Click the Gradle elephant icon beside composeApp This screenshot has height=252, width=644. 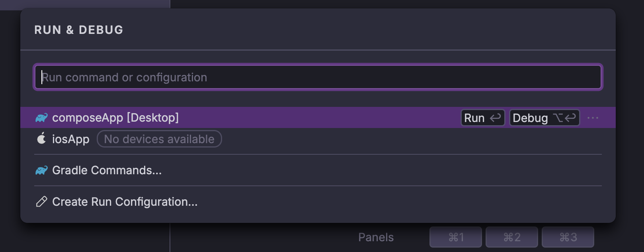(x=41, y=118)
